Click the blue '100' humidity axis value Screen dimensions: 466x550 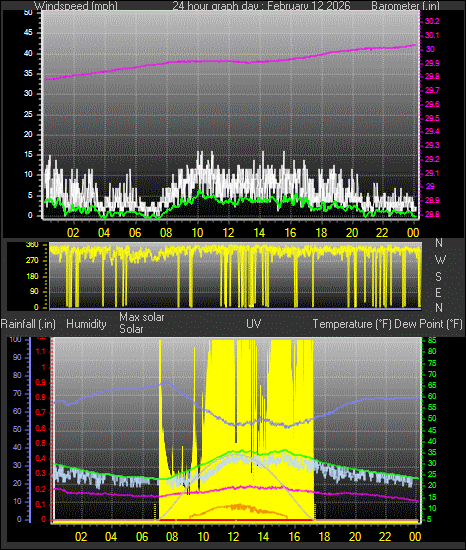click(15, 340)
